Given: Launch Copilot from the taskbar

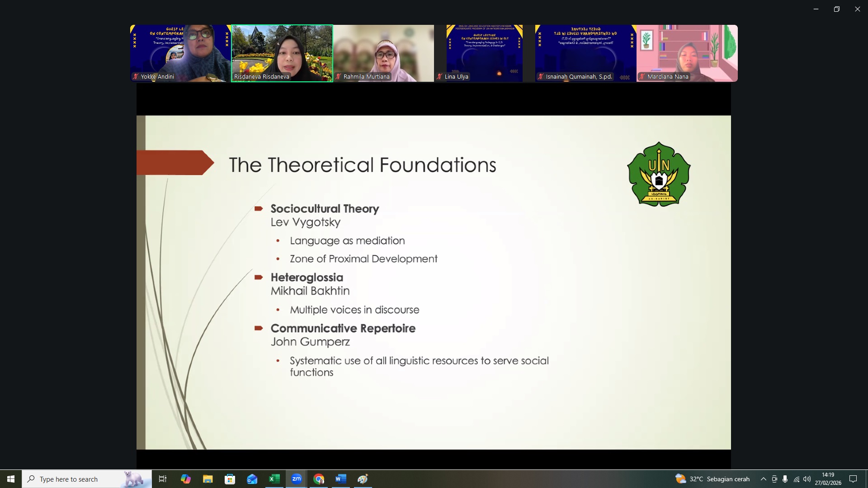Looking at the screenshot, I should [x=185, y=479].
